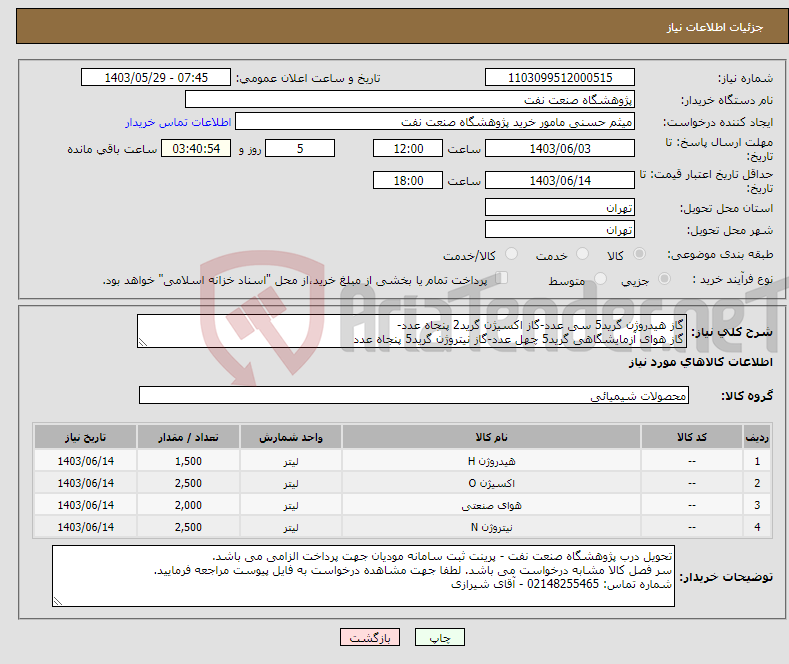Click the تعداد / مقدار column header
This screenshot has width=789, height=664.
click(188, 437)
